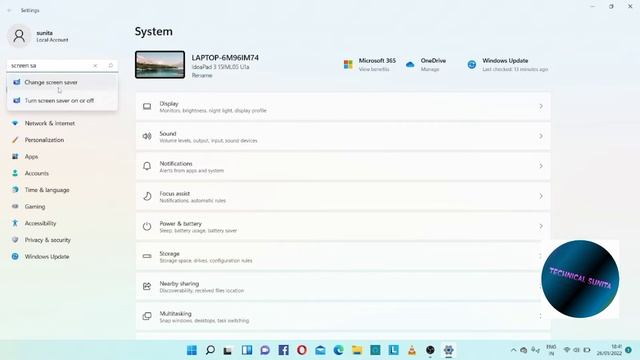640x360 pixels.
Task: Click the Rename link under laptop name
Action: coord(202,76)
